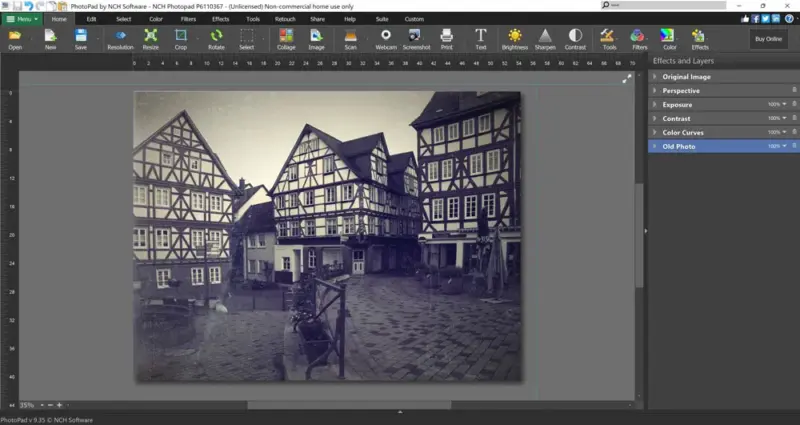This screenshot has height=425, width=800.
Task: Open the Retouch tab
Action: [285, 19]
